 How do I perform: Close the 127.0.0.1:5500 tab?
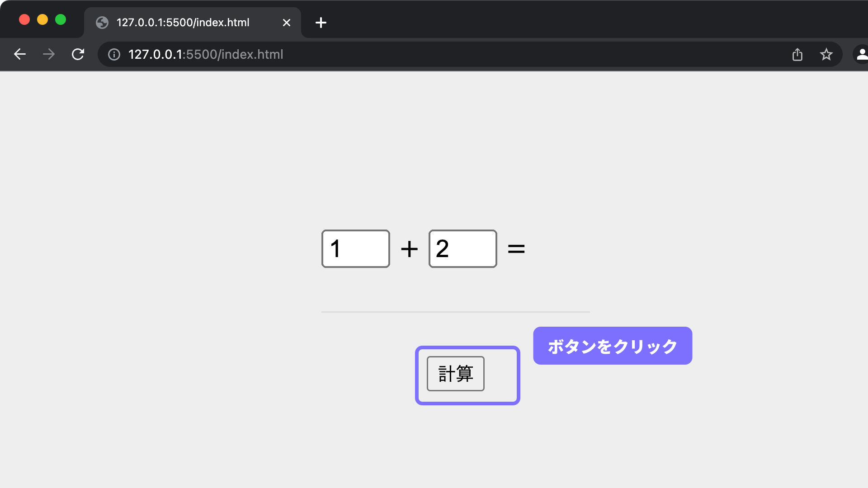(x=287, y=23)
